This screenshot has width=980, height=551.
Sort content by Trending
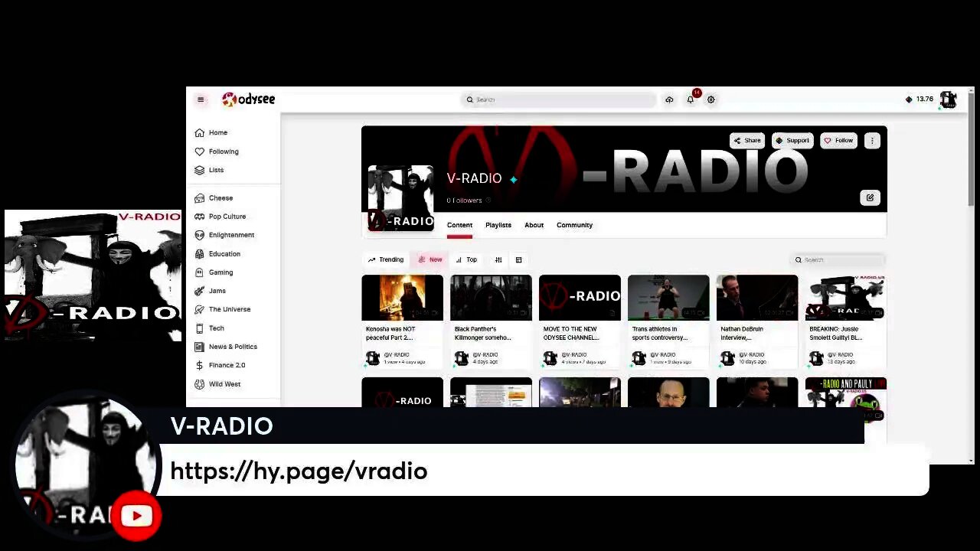tap(385, 259)
